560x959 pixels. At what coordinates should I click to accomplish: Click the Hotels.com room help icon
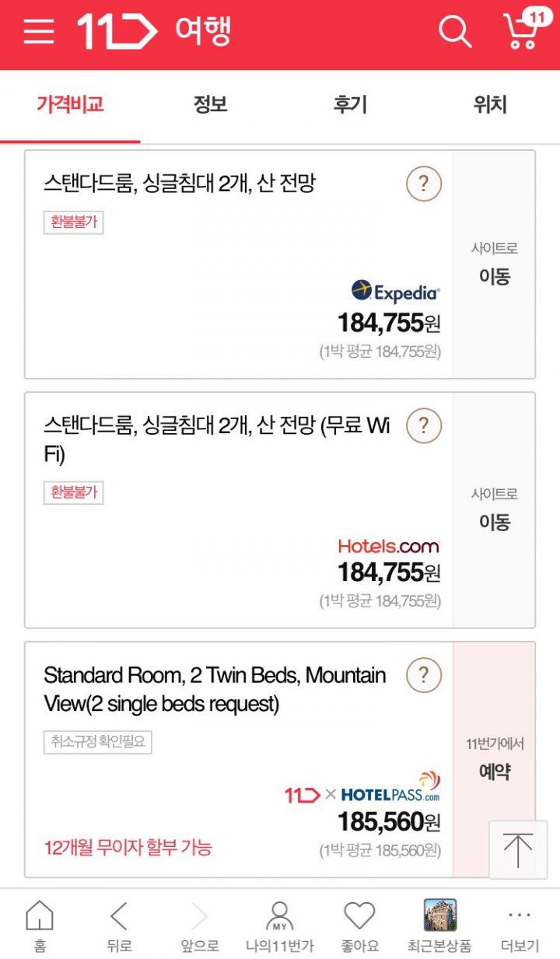(423, 426)
